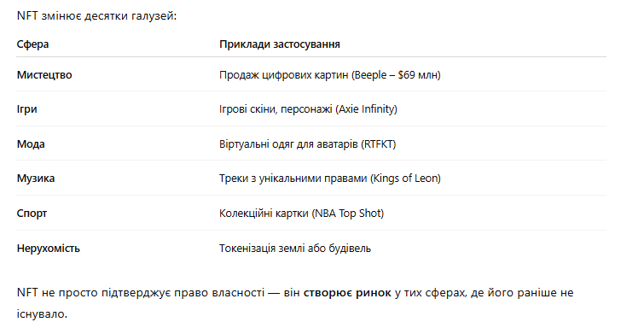Viewport: 644px width, 328px height.
Task: Click the Нерухомість row label
Action: (x=48, y=249)
